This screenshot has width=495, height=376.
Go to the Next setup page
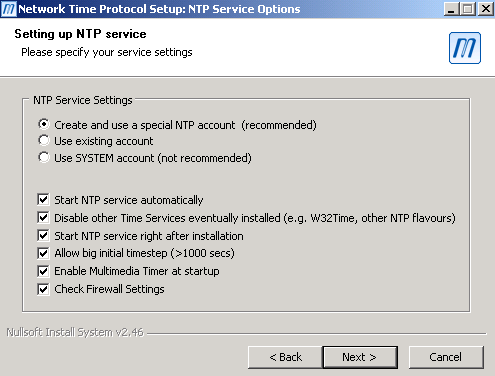360,357
